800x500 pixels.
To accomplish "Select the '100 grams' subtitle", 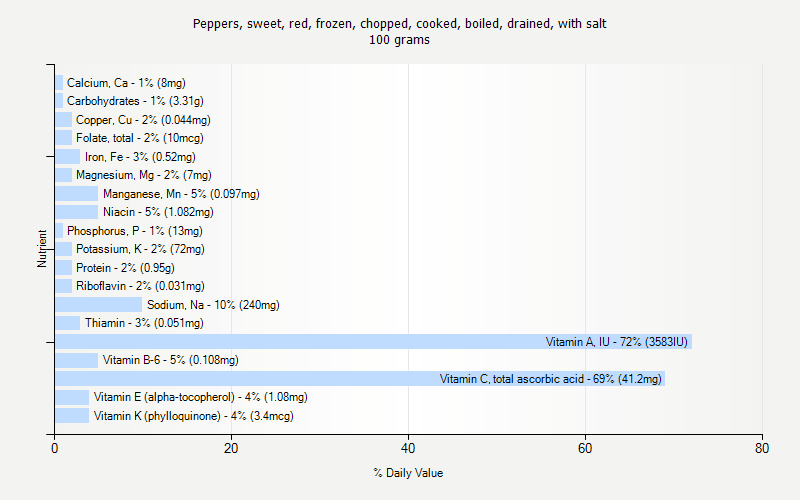I will coord(399,40).
